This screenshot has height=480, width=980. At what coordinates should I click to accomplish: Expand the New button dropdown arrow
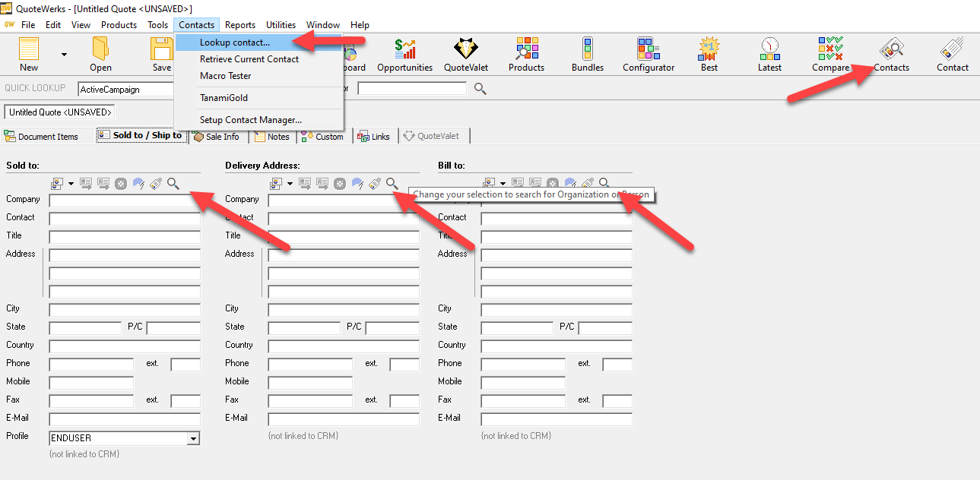[64, 55]
